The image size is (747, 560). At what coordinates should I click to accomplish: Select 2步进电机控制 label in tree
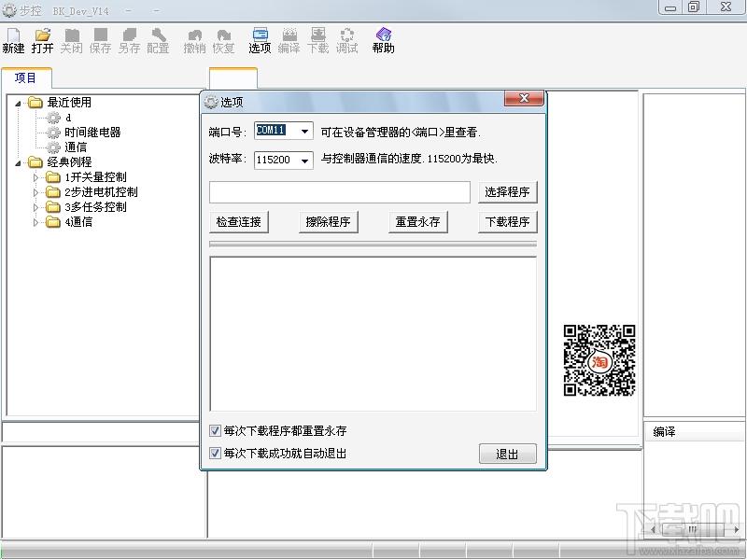tap(101, 192)
